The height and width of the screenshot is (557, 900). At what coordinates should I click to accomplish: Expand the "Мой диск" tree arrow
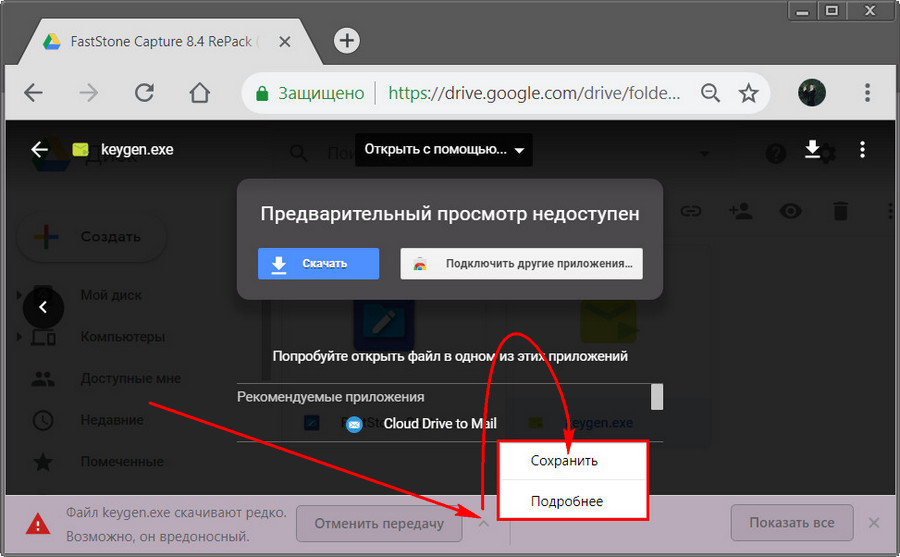pos(19,295)
